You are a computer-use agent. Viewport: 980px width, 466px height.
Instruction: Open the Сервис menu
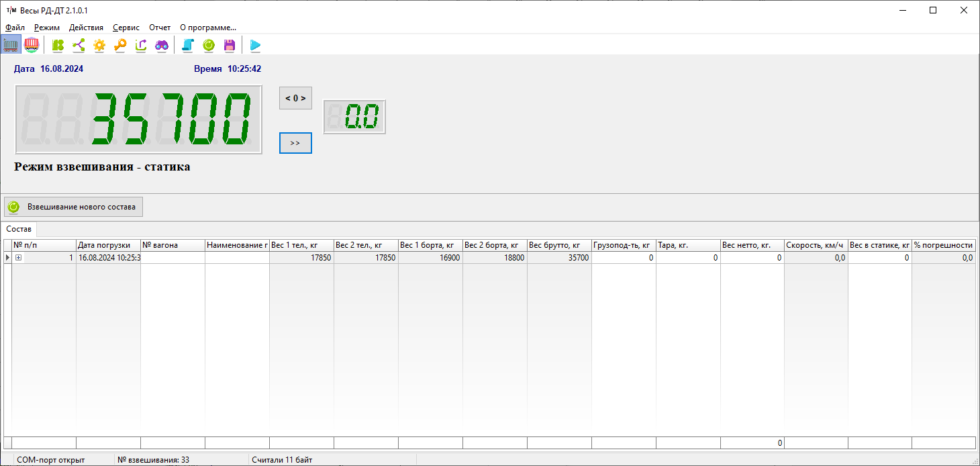pos(126,28)
